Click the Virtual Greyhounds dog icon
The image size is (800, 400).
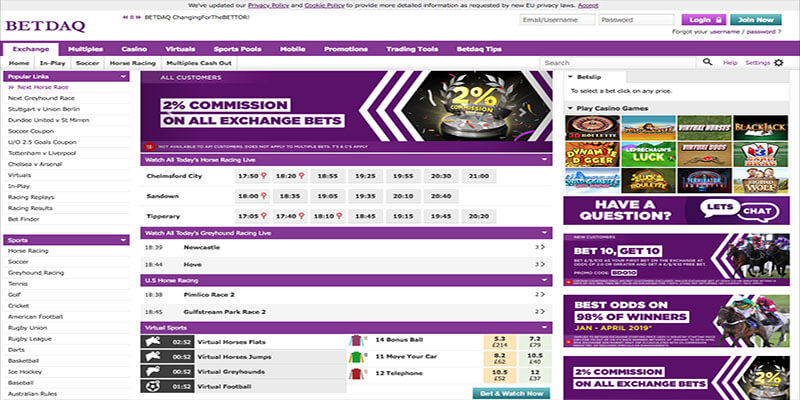pyautogui.click(x=154, y=371)
